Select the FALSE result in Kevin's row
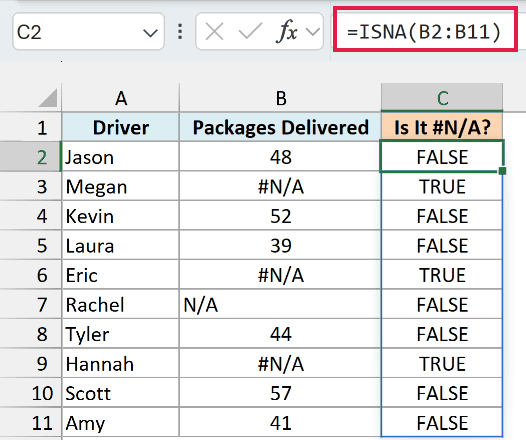The height and width of the screenshot is (440, 526). (442, 216)
